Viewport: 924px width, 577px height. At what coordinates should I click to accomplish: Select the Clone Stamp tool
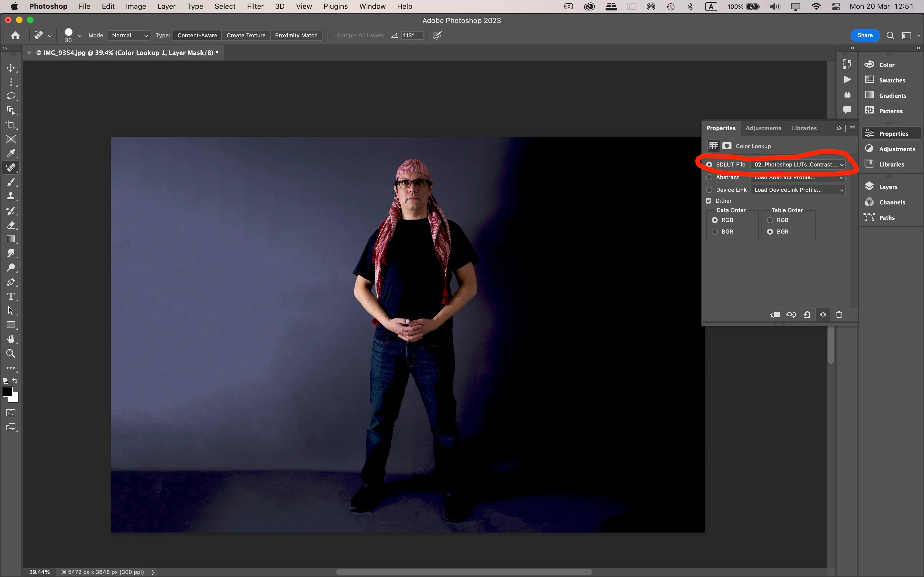coord(11,196)
